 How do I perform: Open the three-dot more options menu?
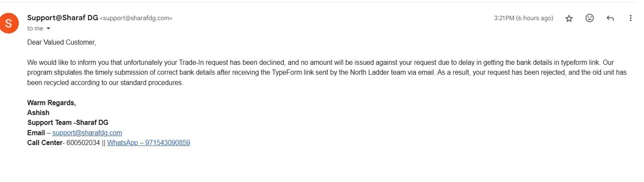[630, 18]
